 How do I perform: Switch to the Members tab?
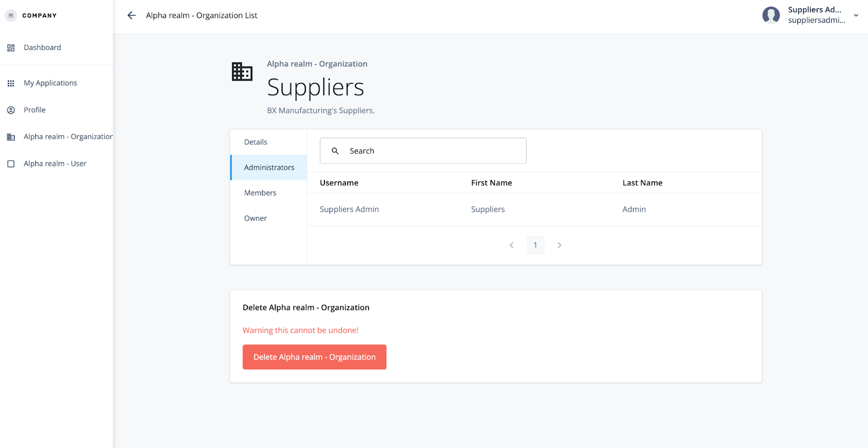click(x=260, y=193)
